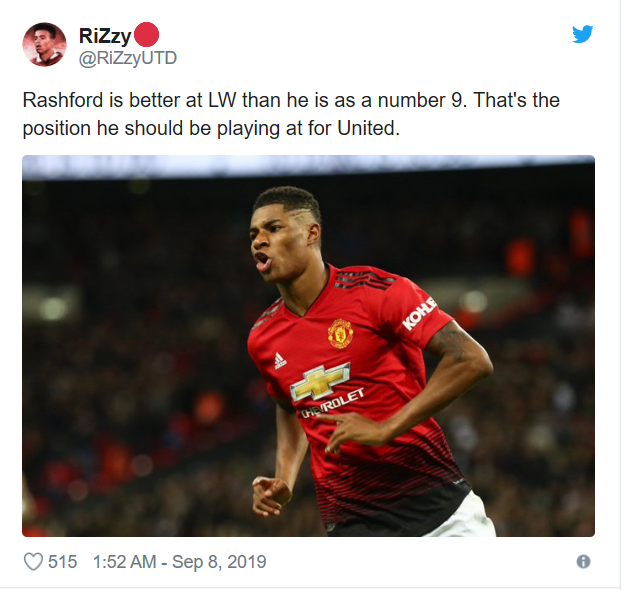Viewport: 622px width, 590px height.
Task: Click the red circle emoji beside RiZzy
Action: pyautogui.click(x=146, y=35)
